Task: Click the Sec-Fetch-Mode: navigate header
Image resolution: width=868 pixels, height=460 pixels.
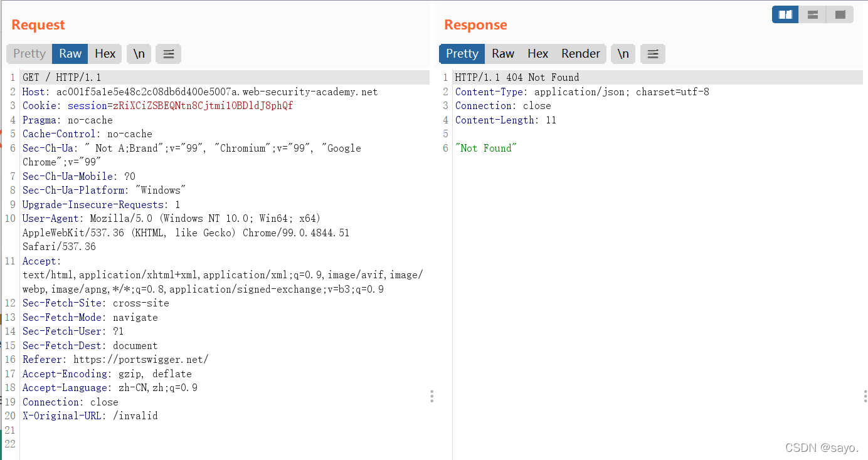Action: click(90, 318)
